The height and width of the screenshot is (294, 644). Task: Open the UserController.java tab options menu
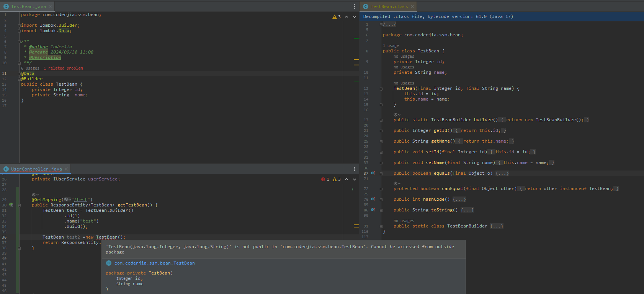click(355, 169)
